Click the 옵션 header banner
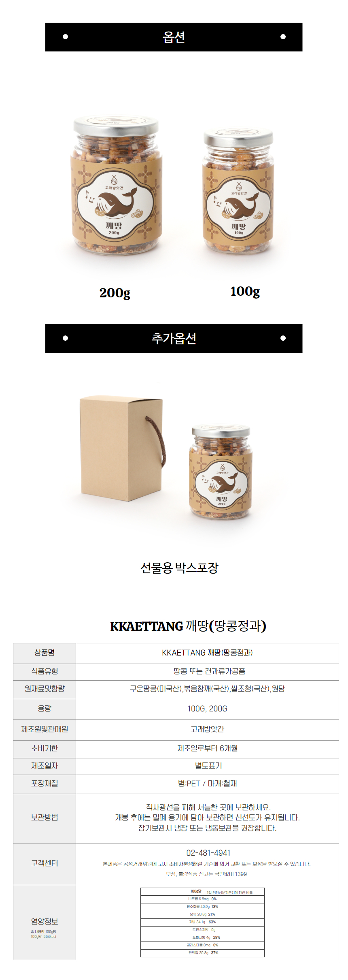The height and width of the screenshot is (980, 348). tap(174, 37)
